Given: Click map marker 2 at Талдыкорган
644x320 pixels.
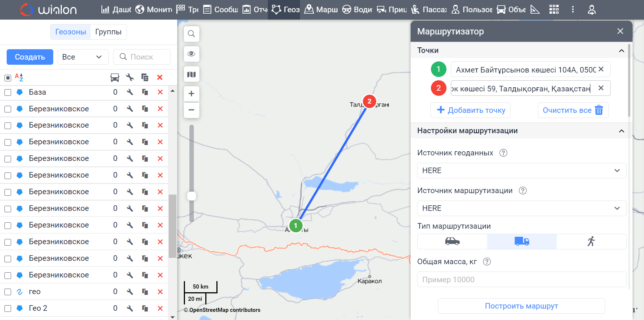Looking at the screenshot, I should tap(369, 101).
